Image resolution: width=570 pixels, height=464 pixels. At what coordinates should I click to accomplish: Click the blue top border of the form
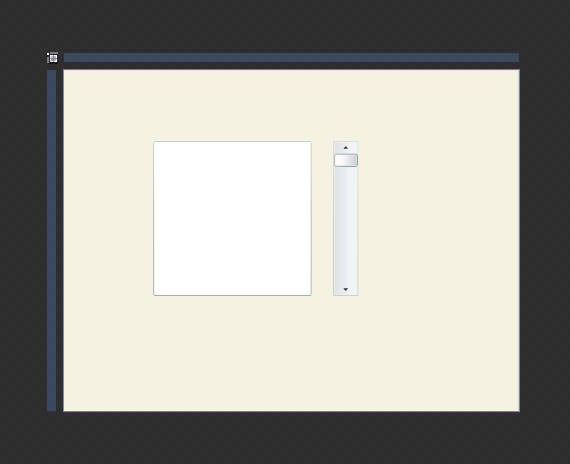pos(292,69)
